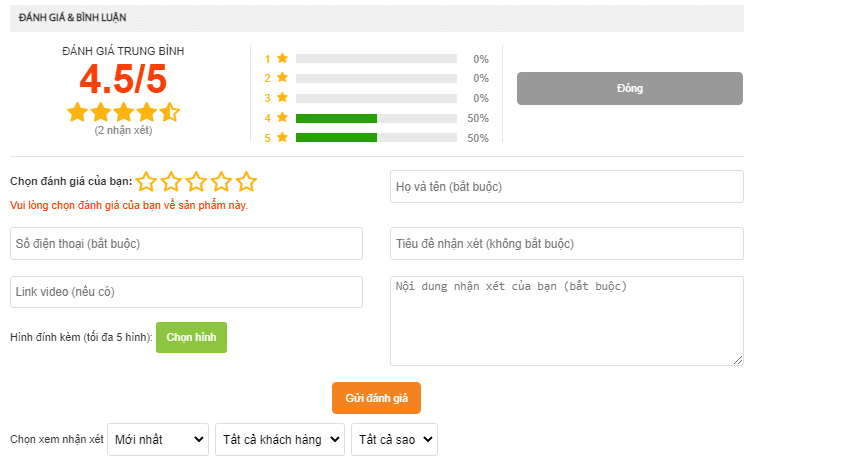Viewport: 859px width, 466px height.
Task: Select the fifth star in your rating
Action: [x=247, y=182]
